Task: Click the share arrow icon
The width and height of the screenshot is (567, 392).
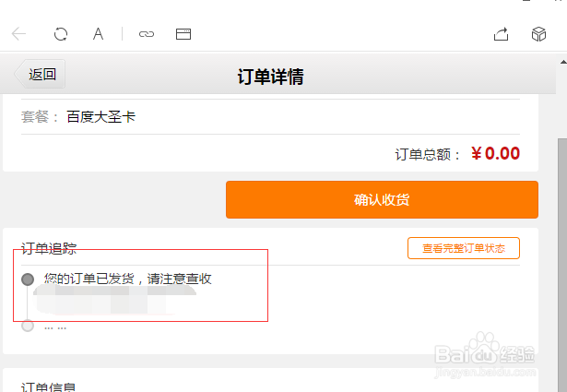Action: [x=502, y=34]
